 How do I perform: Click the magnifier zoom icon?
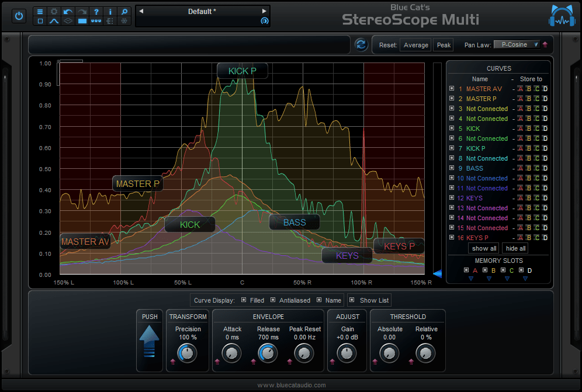click(x=124, y=12)
